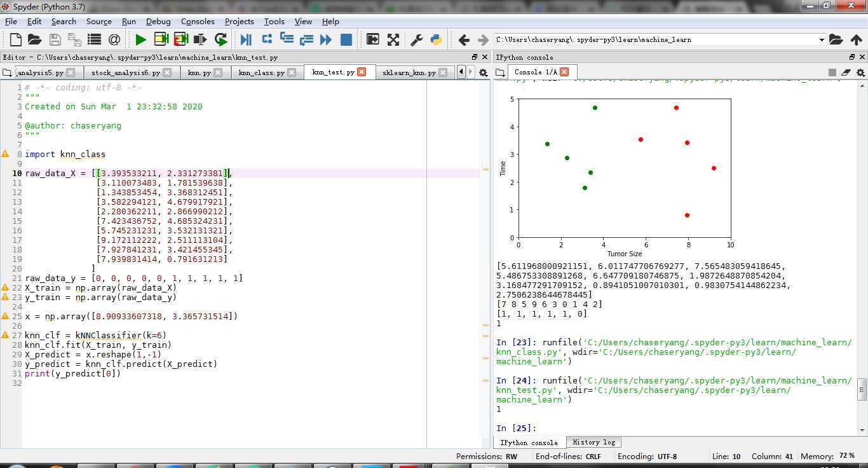Close the IPython console pane
Image resolution: width=868 pixels, height=468 pixels.
click(862, 57)
